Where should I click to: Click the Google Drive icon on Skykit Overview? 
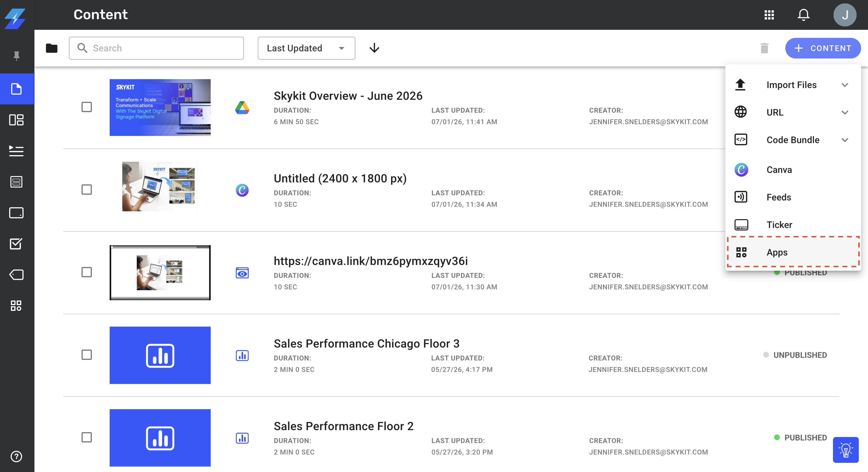(242, 108)
